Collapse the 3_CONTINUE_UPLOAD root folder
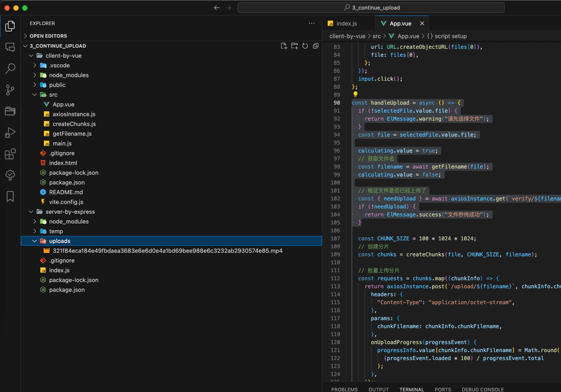Viewport: 561px width, 392px height. (171, 46)
